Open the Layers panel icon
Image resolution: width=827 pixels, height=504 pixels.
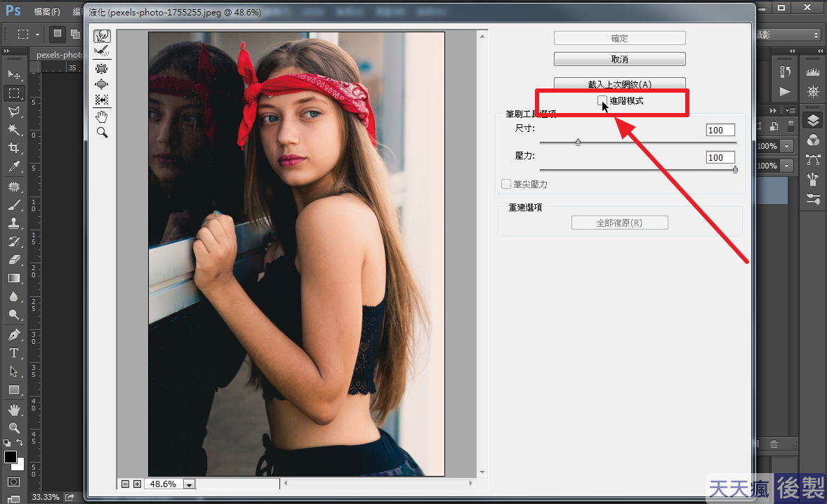pos(813,121)
